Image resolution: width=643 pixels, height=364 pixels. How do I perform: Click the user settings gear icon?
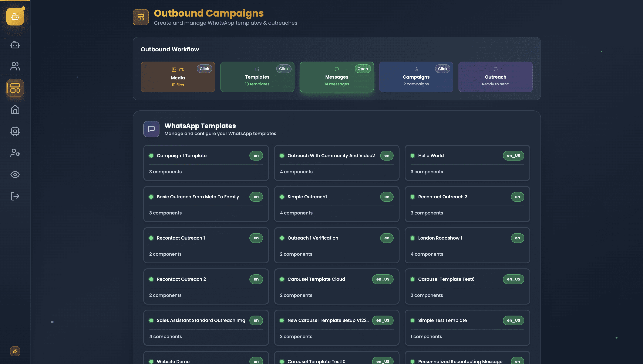click(15, 153)
